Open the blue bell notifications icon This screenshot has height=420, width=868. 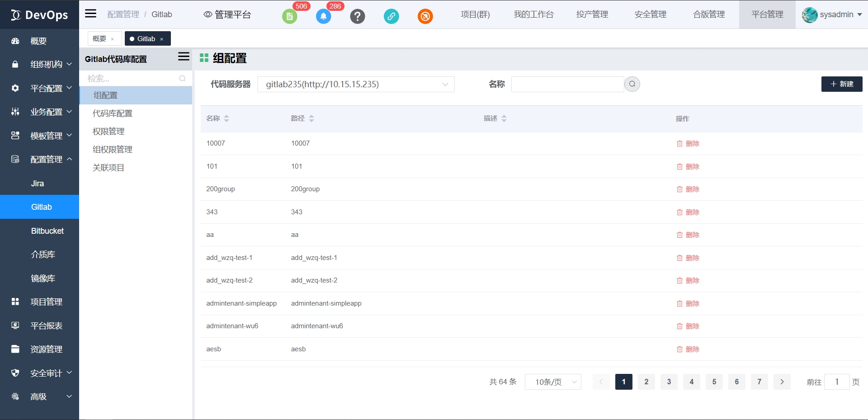click(323, 17)
